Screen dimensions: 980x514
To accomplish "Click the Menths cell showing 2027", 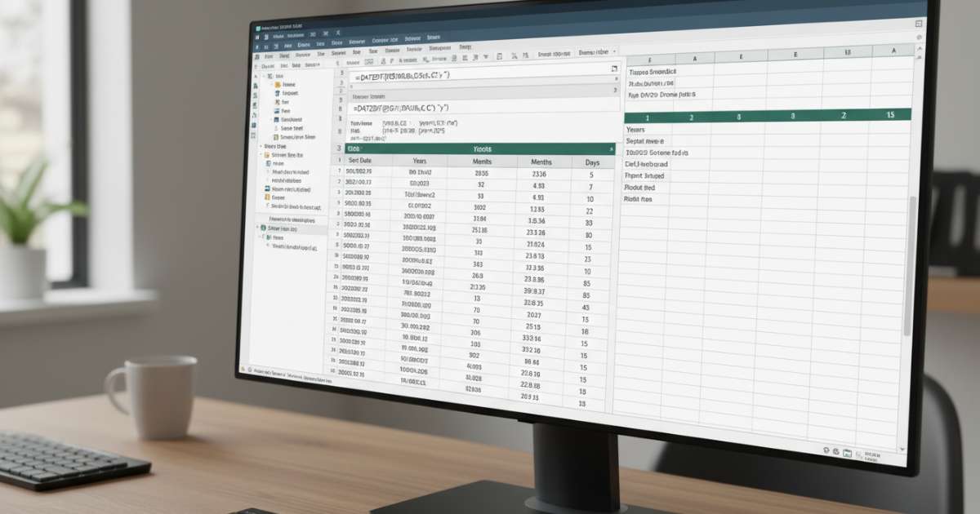I will 534,315.
